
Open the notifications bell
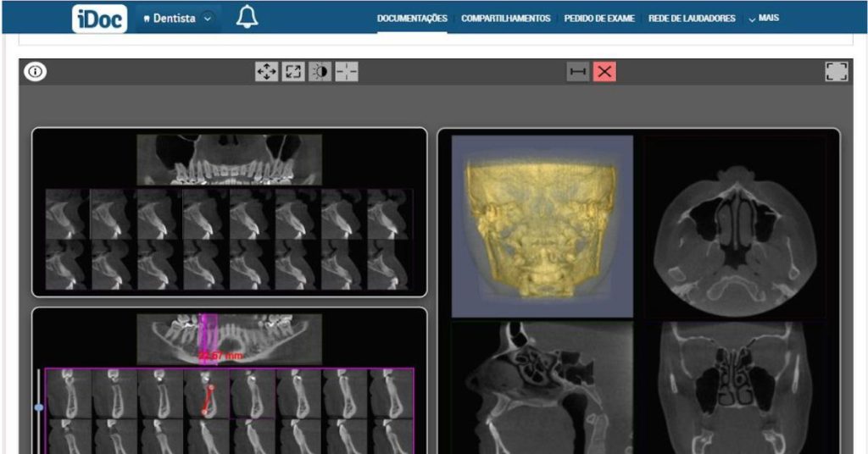[247, 17]
